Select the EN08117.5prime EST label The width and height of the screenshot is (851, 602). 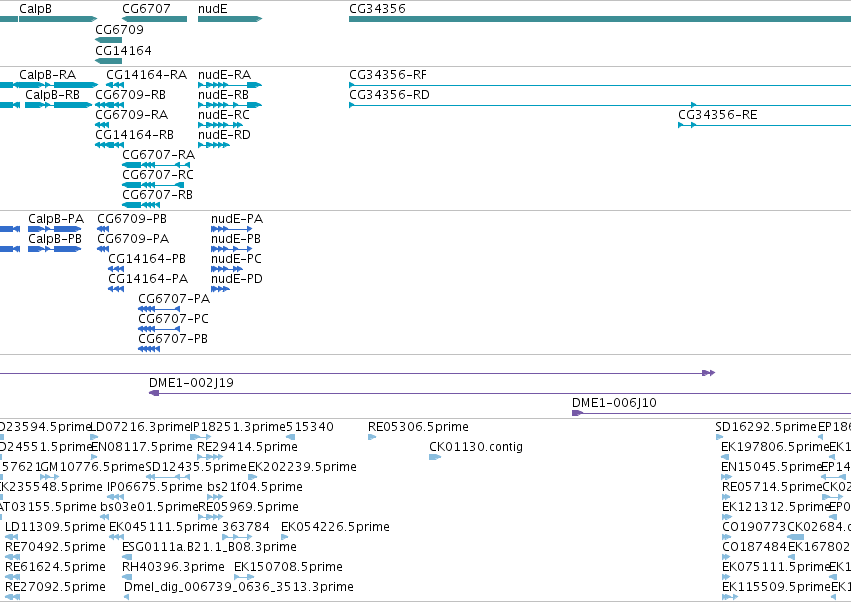click(x=142, y=447)
